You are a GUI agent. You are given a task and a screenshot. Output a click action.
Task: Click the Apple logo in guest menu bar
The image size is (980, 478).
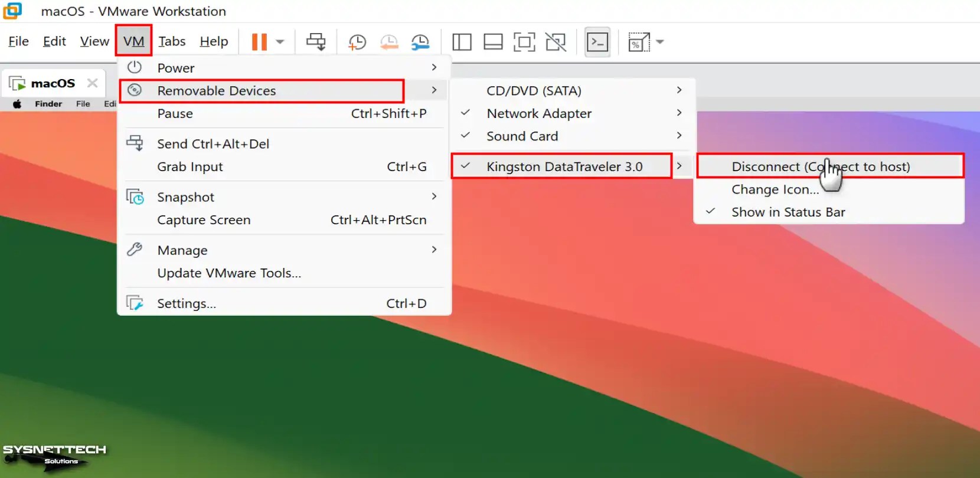[17, 104]
